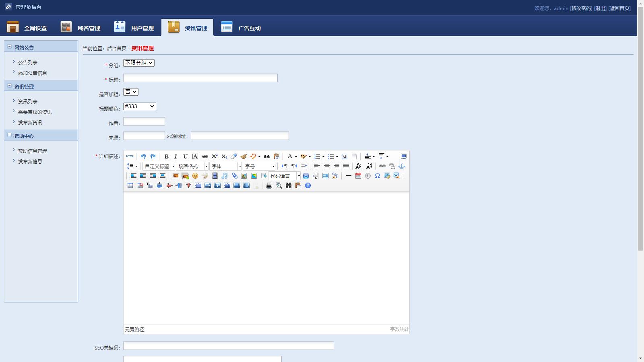
Task: Open the 标题颜色 color dropdown
Action: point(139,107)
